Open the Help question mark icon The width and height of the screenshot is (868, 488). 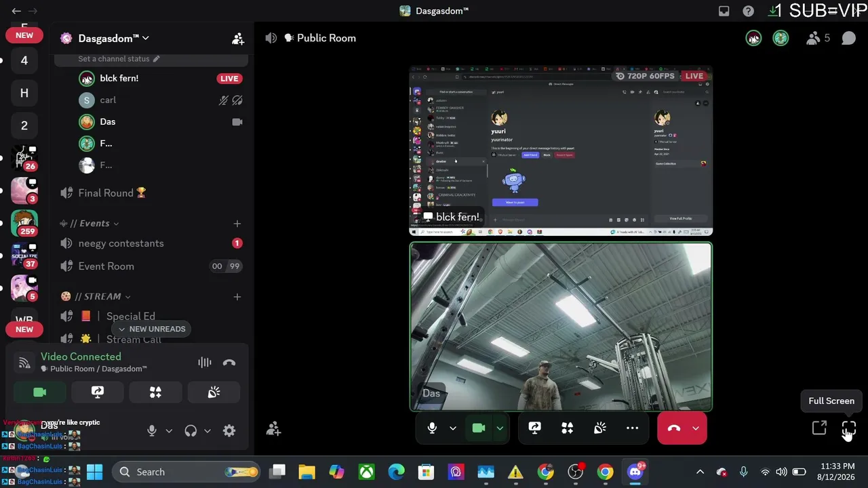[748, 11]
